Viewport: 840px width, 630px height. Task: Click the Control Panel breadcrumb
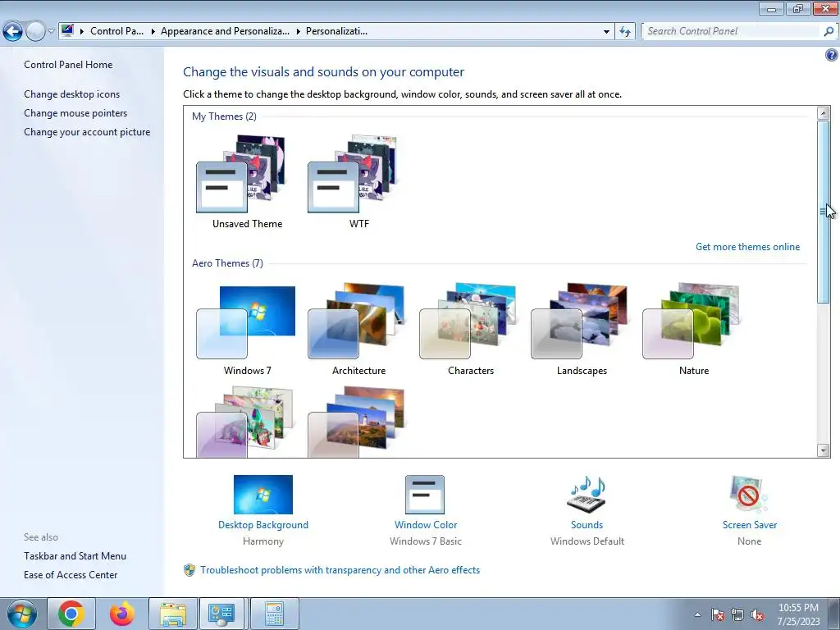116,31
